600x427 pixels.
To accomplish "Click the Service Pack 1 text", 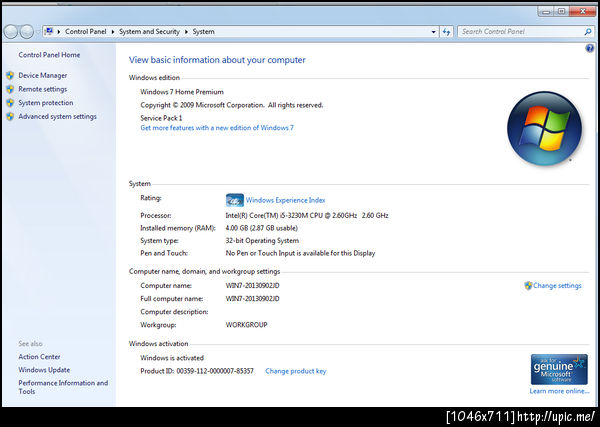I will tap(161, 118).
